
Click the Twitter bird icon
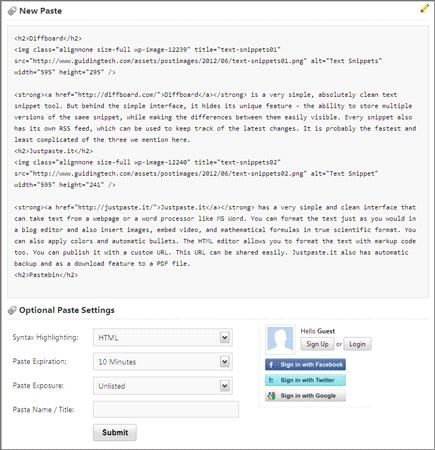point(271,380)
